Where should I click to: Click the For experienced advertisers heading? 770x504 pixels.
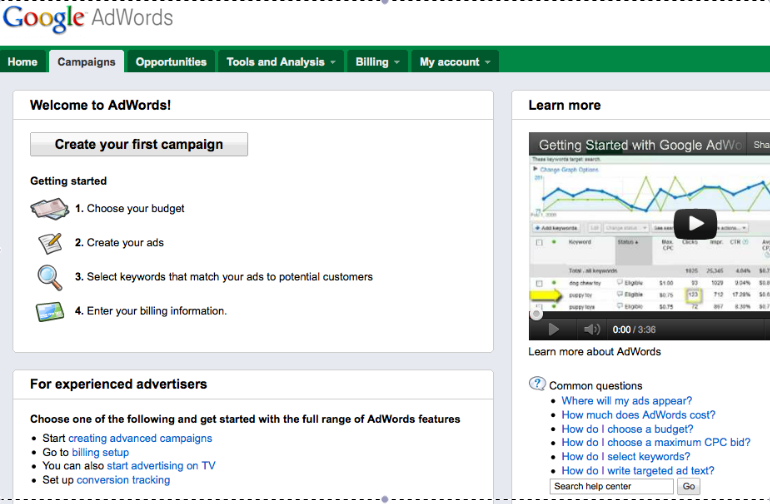tap(118, 384)
